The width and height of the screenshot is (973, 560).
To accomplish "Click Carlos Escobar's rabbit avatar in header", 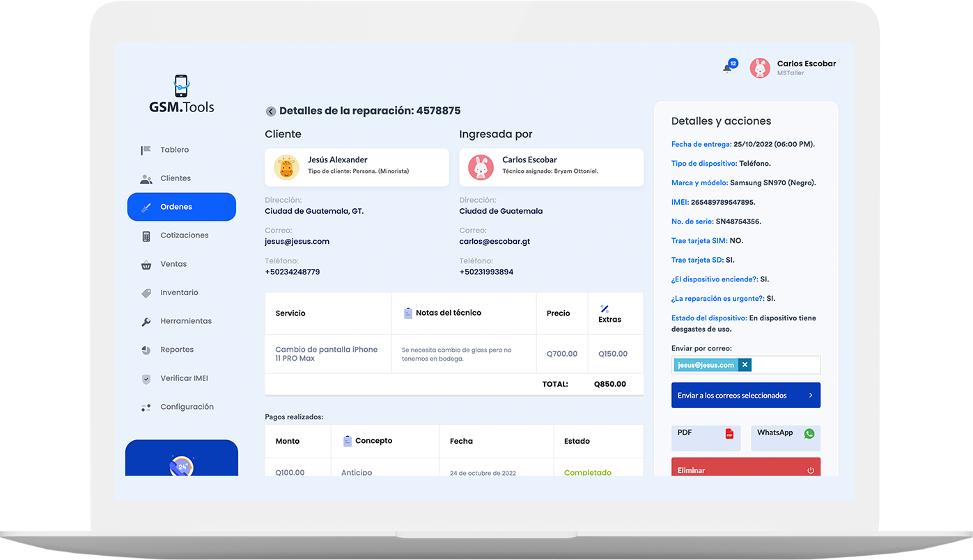I will click(760, 68).
